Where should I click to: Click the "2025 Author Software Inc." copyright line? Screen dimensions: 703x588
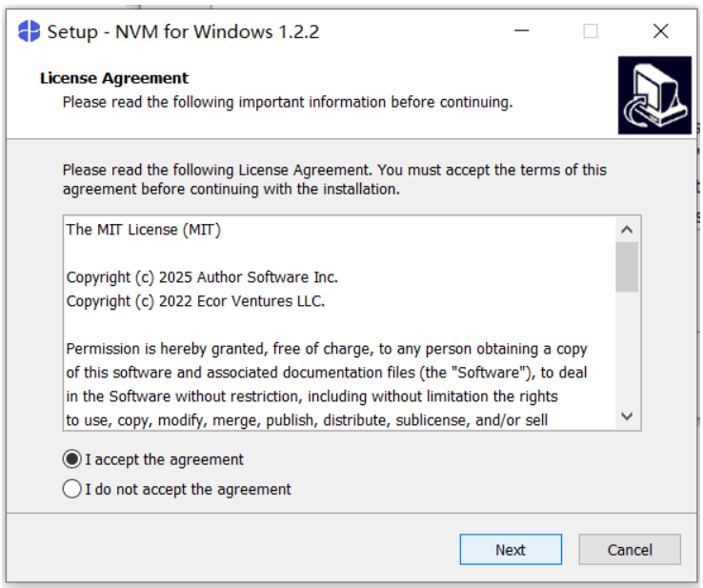pos(202,277)
